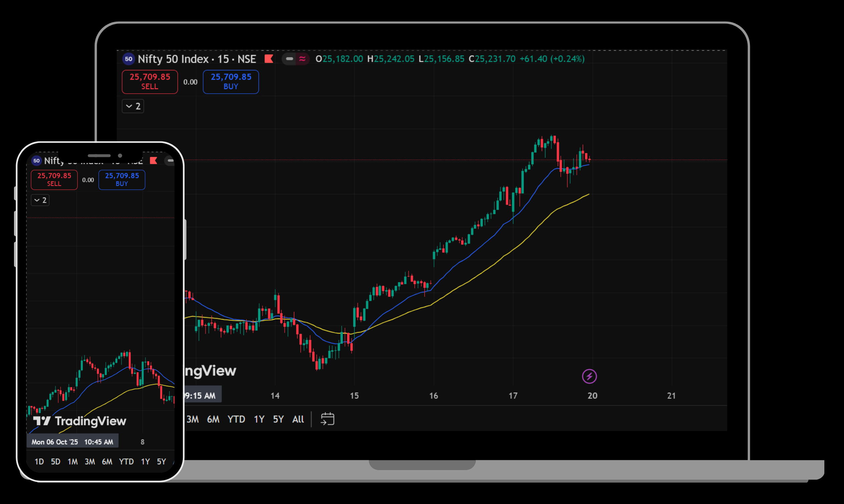Tap the TradingView logo on phone
The image size is (844, 504).
point(79,421)
